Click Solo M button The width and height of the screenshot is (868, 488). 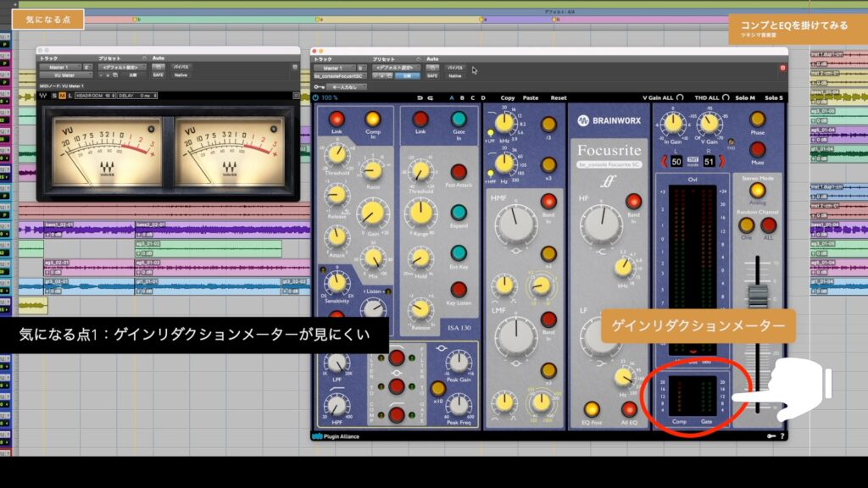click(745, 98)
